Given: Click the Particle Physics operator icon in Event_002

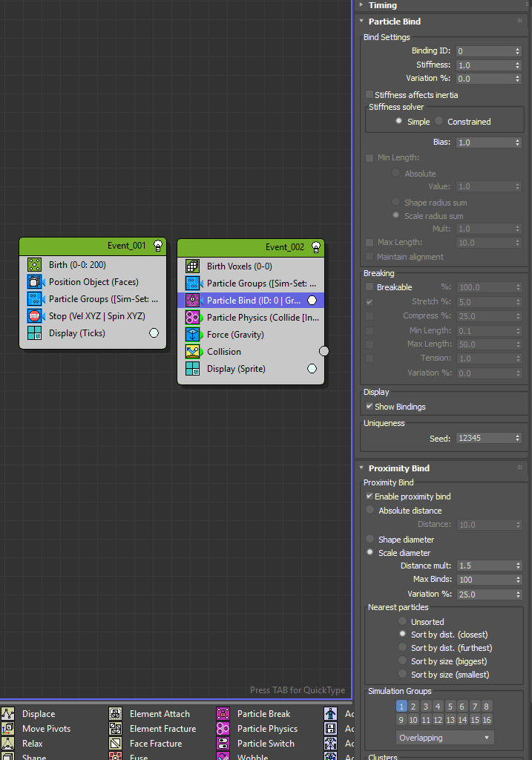Looking at the screenshot, I should (x=193, y=318).
